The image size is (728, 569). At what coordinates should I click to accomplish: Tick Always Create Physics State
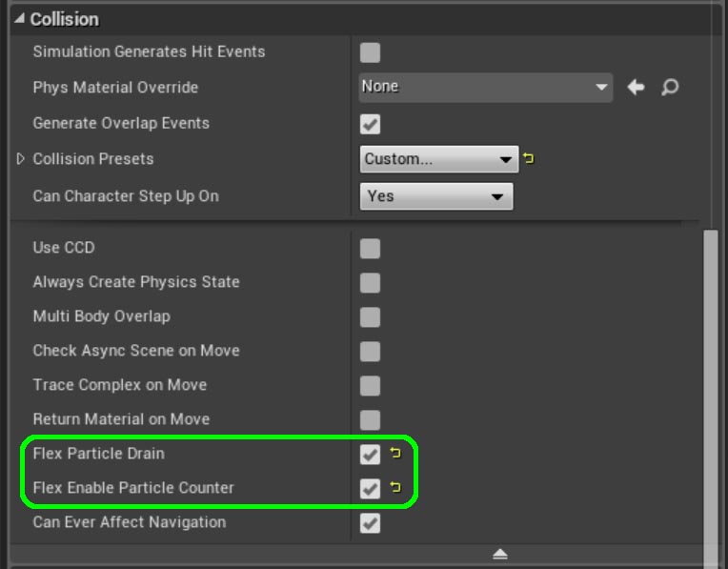click(370, 282)
